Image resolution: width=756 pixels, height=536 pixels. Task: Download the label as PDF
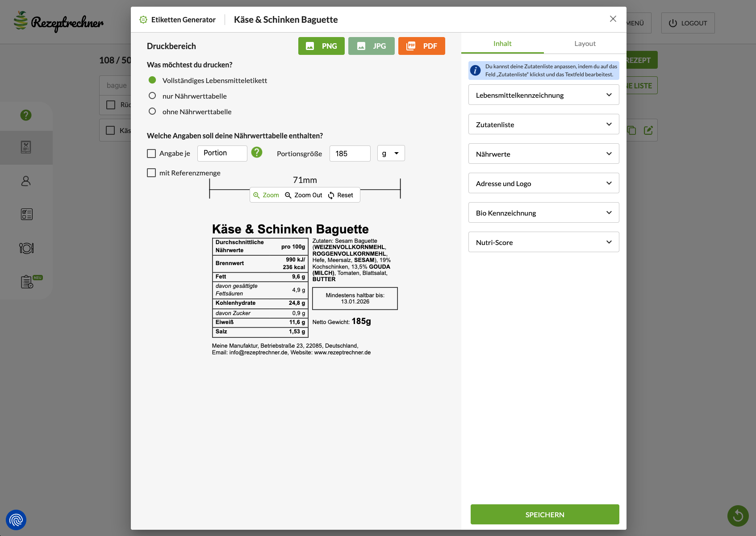pos(422,46)
